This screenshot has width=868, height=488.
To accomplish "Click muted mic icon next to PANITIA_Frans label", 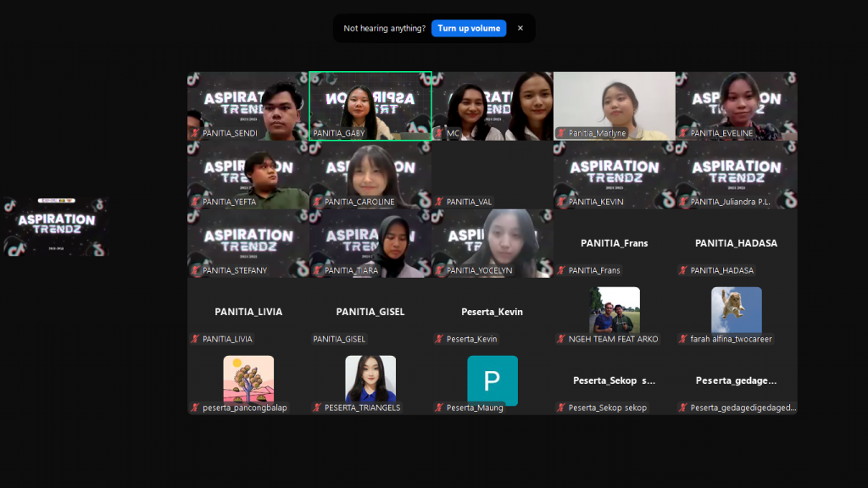I will point(561,270).
